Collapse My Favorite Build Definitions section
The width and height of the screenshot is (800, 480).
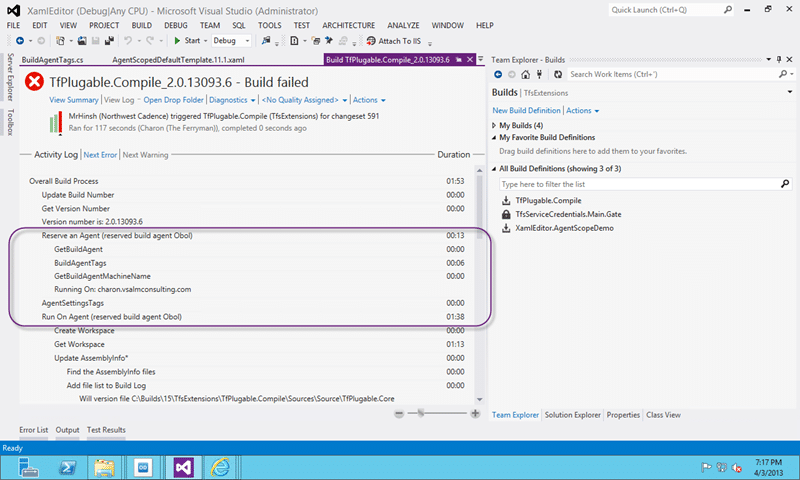pyautogui.click(x=494, y=138)
